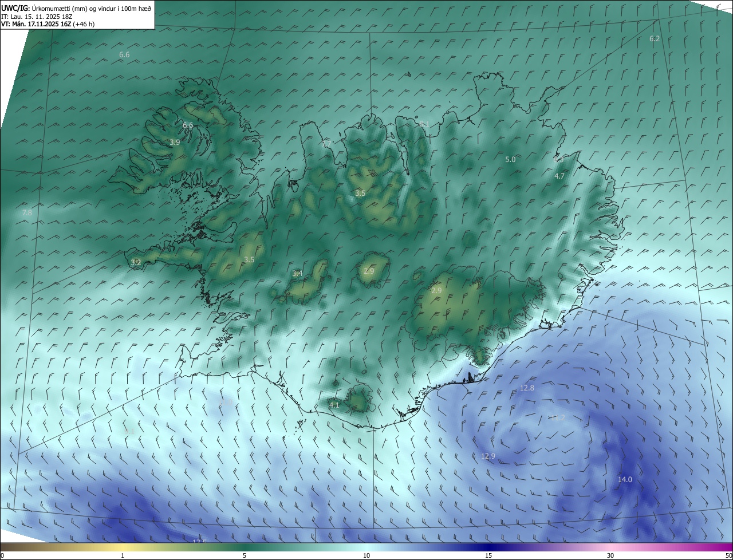Click the 11.2 value label on the map
This screenshot has width=733, height=560.
557,417
